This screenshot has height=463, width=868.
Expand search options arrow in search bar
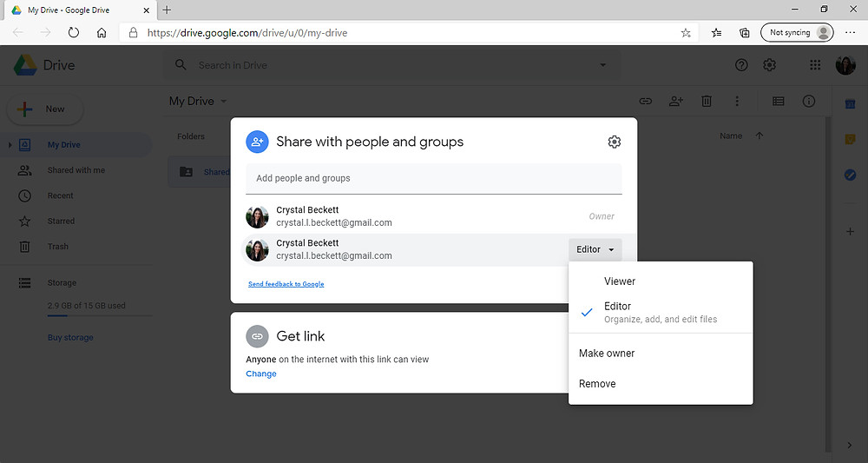click(x=603, y=65)
